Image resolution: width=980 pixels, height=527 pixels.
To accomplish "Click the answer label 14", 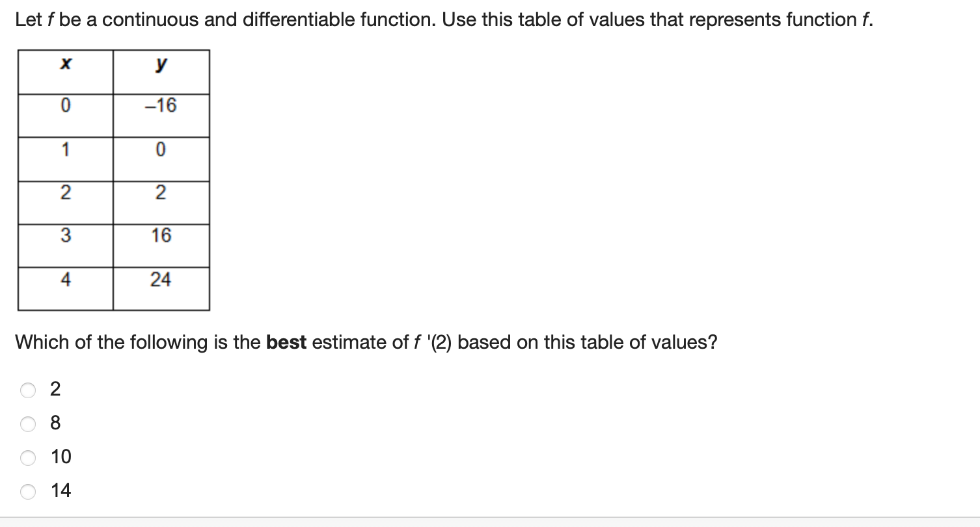I will pos(60,491).
